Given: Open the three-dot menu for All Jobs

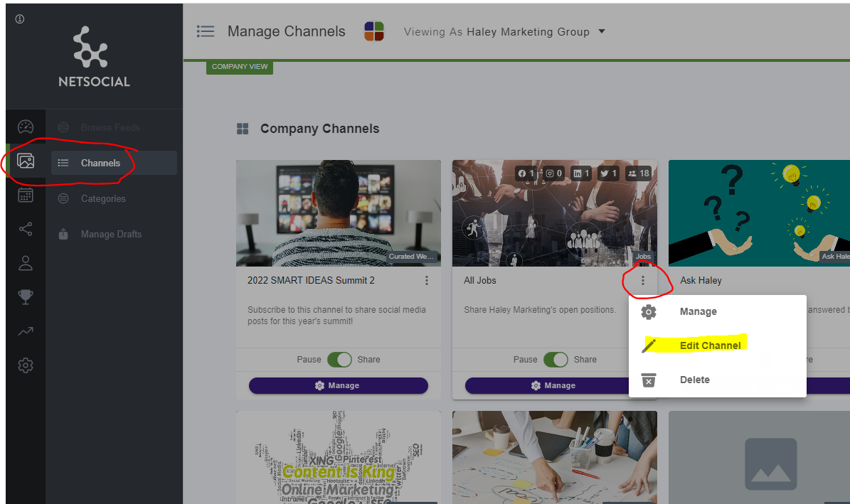Looking at the screenshot, I should (x=643, y=280).
